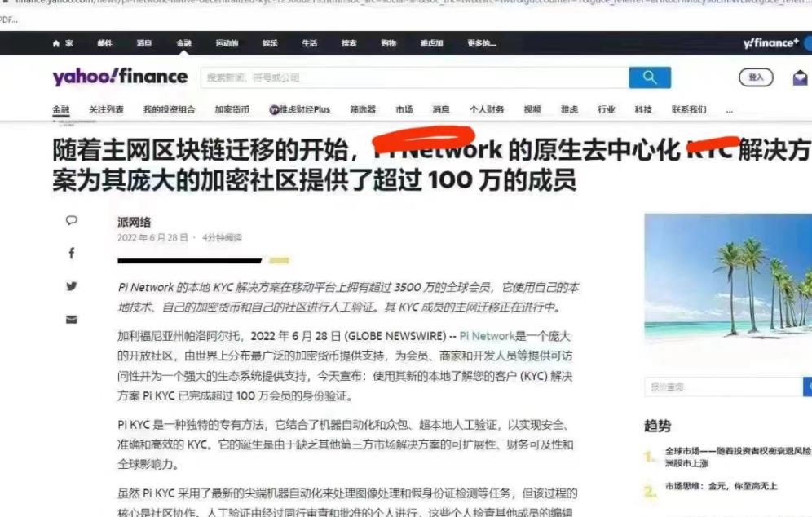The height and width of the screenshot is (517, 812).
Task: Share the article on Facebook
Action: click(x=72, y=253)
